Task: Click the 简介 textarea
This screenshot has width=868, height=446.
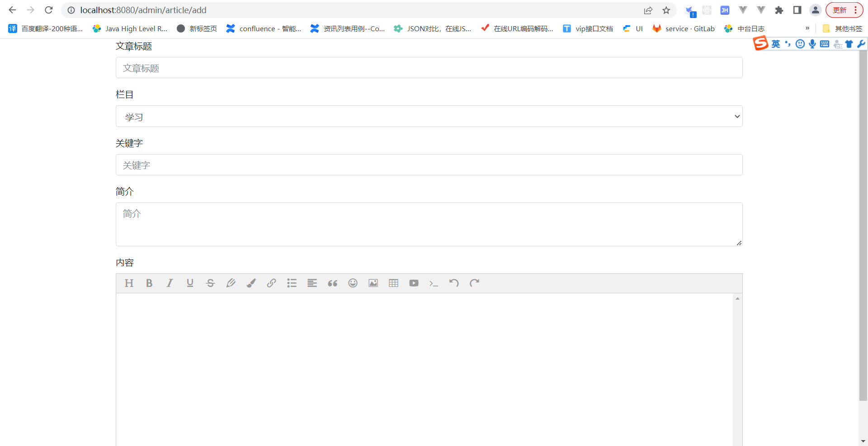Action: (x=429, y=224)
